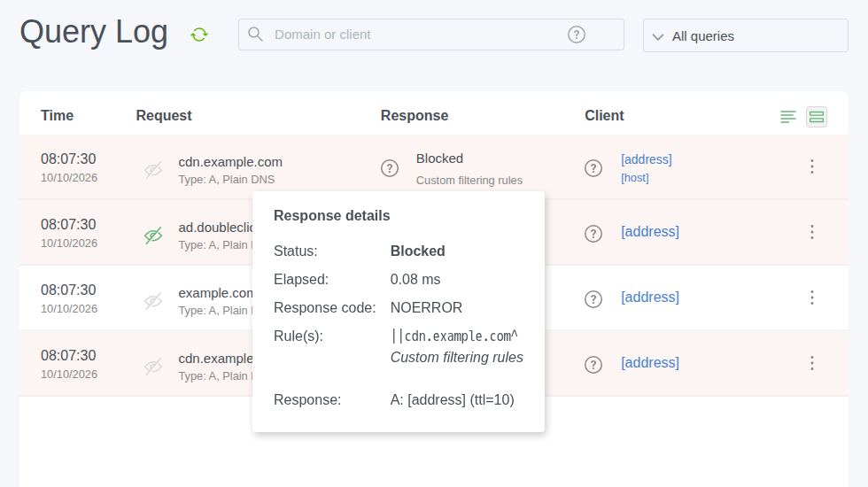Viewport: 868px width, 487px height.
Task: Toggle eye icon for example.com row
Action: 153,300
